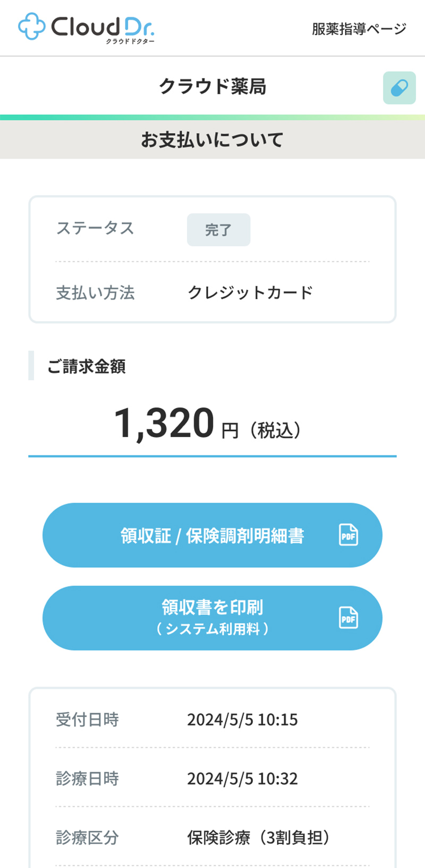Click the ステータス row label
The height and width of the screenshot is (868, 425).
coord(95,228)
